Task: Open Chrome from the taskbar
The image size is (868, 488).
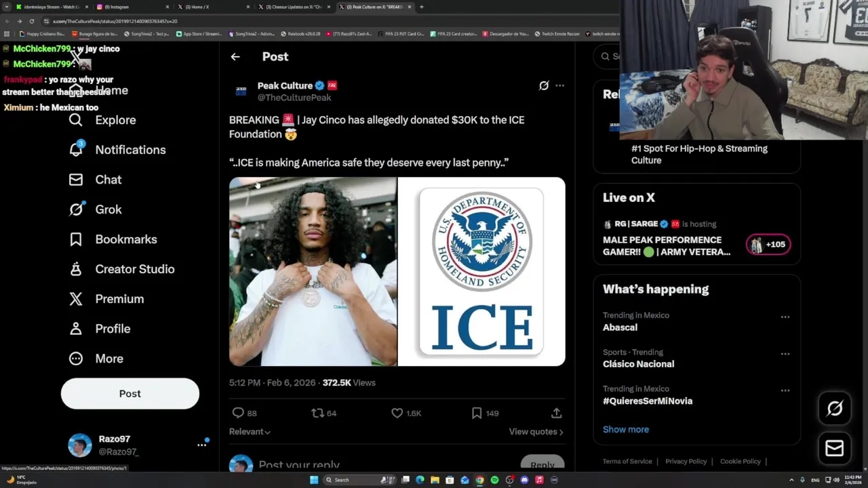Action: [x=479, y=480]
